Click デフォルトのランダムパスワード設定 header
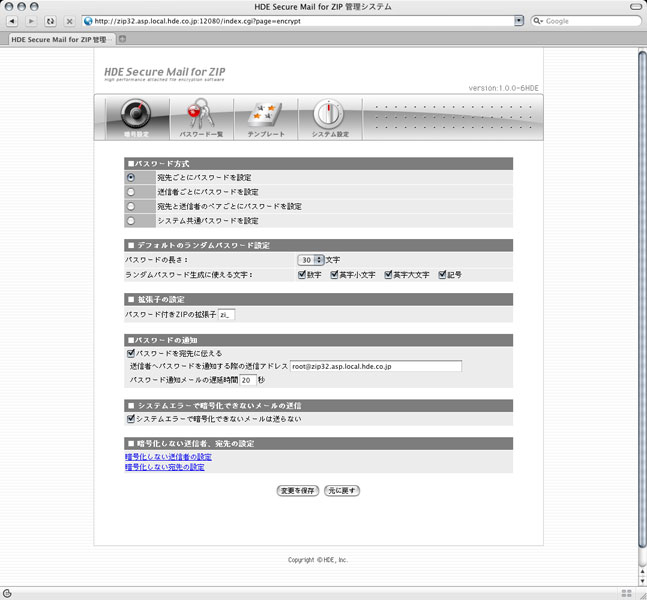 [x=319, y=246]
